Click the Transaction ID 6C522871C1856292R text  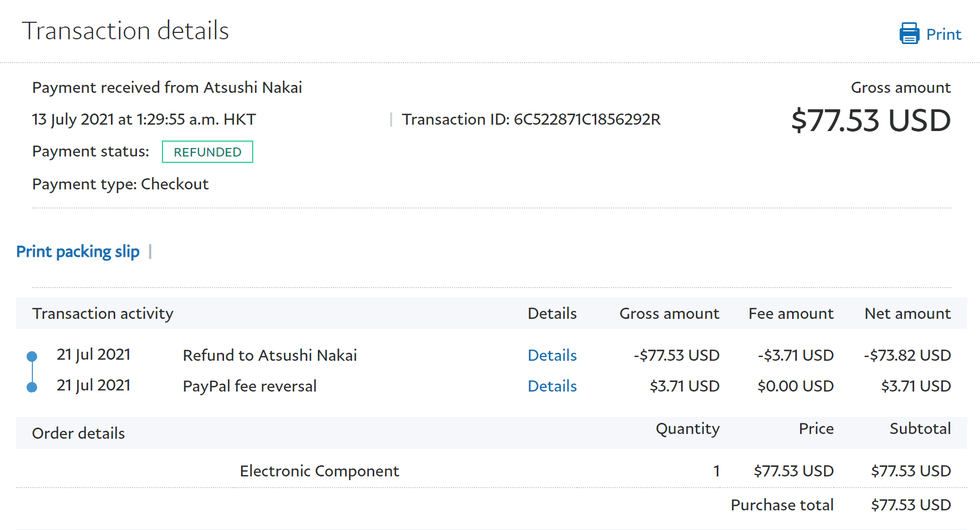click(531, 119)
